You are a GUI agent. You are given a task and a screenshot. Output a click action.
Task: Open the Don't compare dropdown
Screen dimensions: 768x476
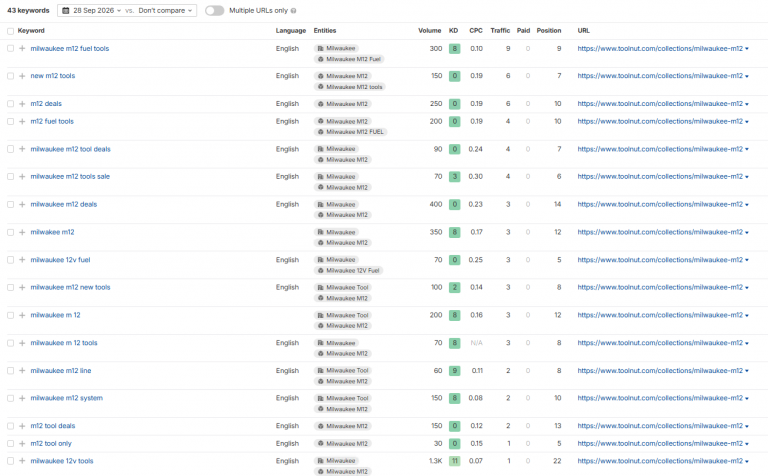point(165,10)
